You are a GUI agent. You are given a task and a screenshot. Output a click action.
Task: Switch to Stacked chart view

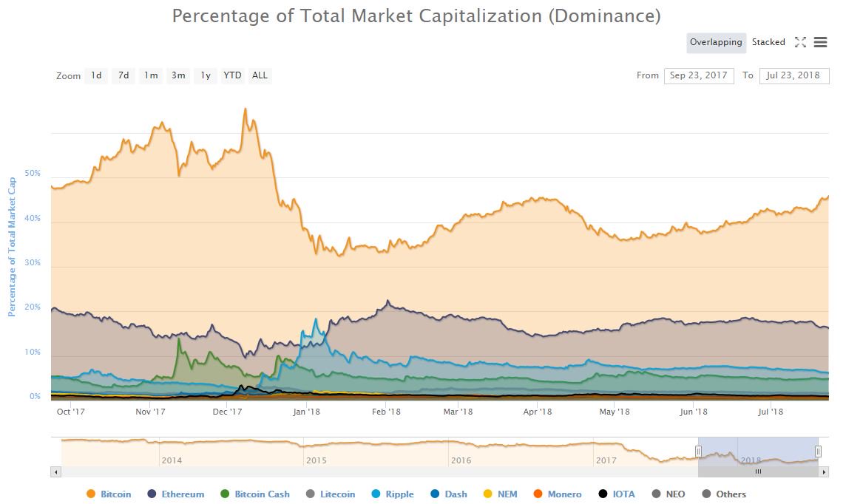tap(768, 42)
